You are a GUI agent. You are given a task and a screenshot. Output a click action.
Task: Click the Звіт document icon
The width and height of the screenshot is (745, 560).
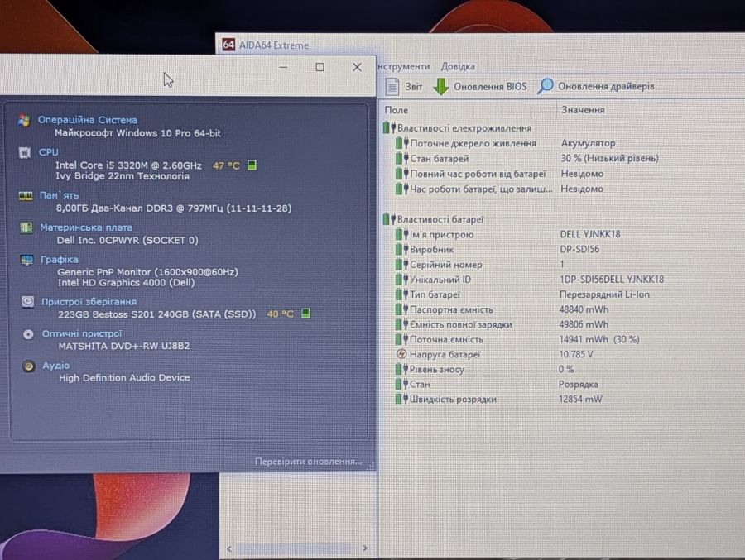(x=392, y=87)
